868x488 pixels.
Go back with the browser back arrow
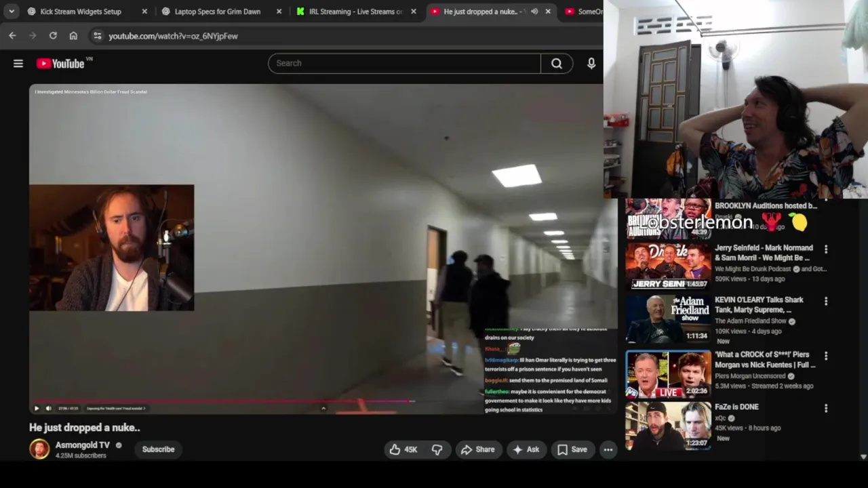tap(12, 36)
